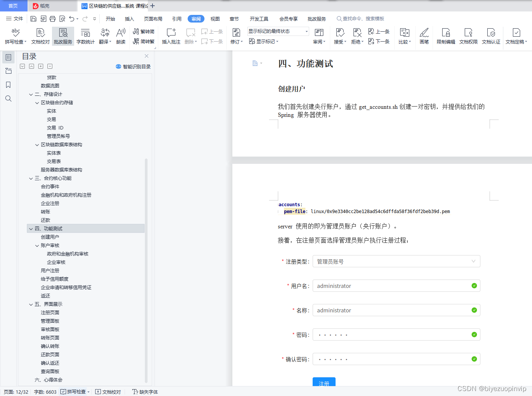
Task: Select the 批改服务 ribbon icon
Action: (63, 36)
